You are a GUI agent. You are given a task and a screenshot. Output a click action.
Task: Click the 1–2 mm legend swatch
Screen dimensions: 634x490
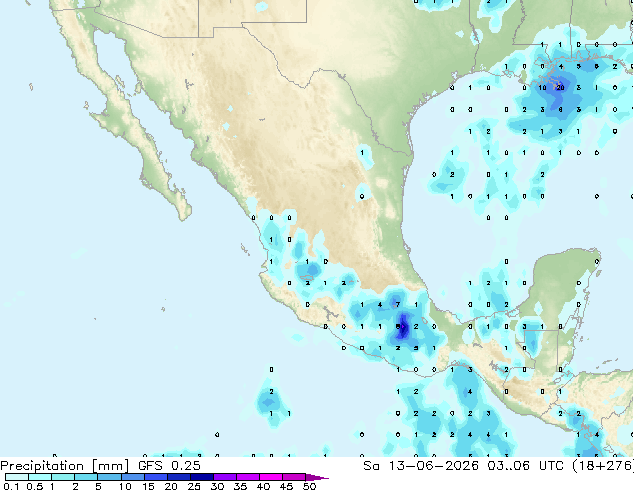pos(63,477)
